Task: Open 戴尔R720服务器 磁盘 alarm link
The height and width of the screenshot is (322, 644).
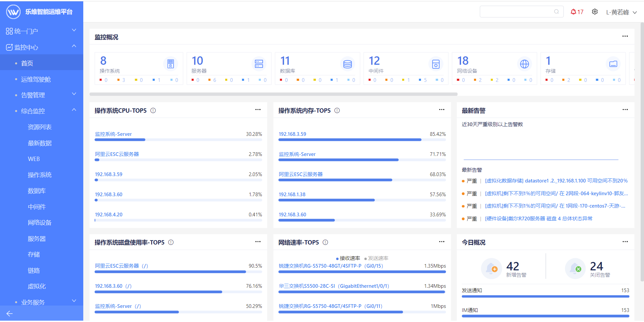Action: click(x=539, y=219)
